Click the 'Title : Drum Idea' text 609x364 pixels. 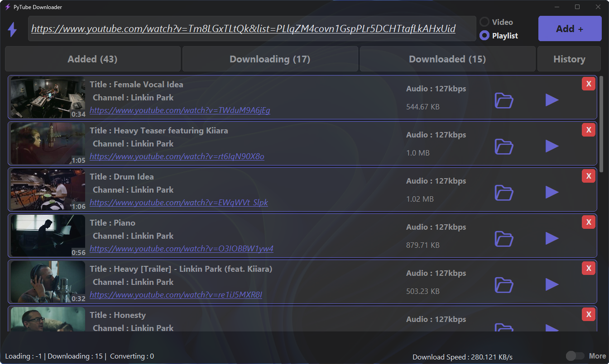(x=122, y=177)
